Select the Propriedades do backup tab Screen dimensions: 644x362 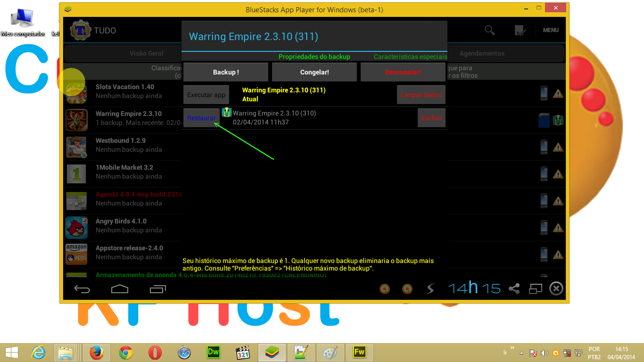point(314,57)
